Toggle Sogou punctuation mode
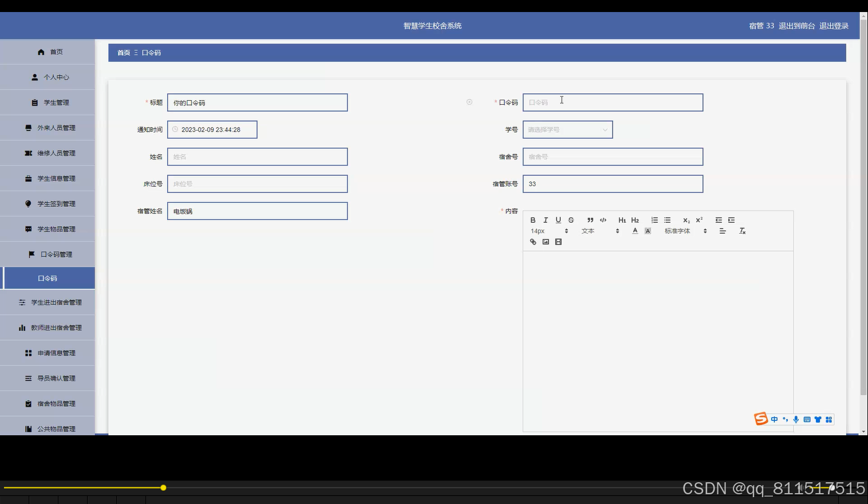This screenshot has height=504, width=868. [785, 419]
